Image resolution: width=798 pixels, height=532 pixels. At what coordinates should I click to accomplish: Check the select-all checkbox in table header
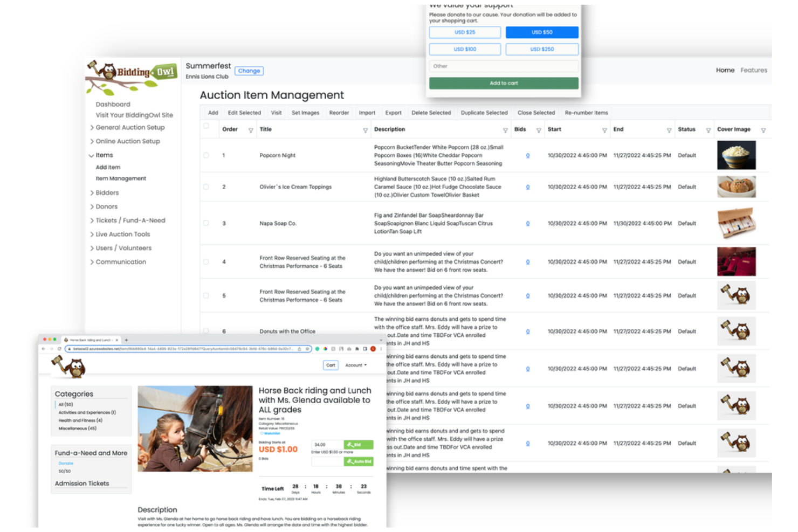206,125
